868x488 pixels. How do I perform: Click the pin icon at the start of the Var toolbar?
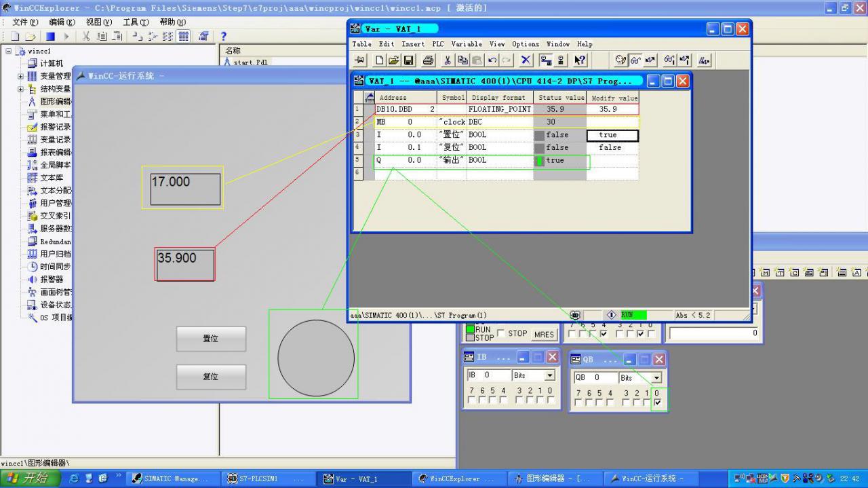point(359,60)
